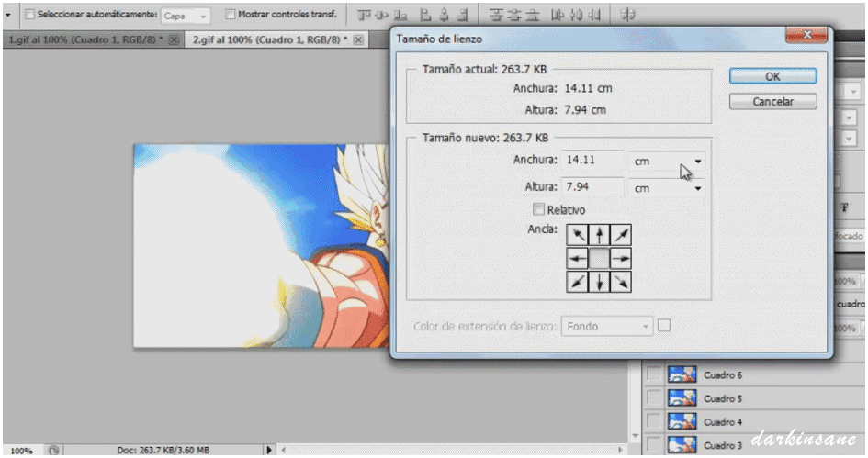Click the new Altura value field
Image resolution: width=868 pixels, height=458 pixels.
592,187
